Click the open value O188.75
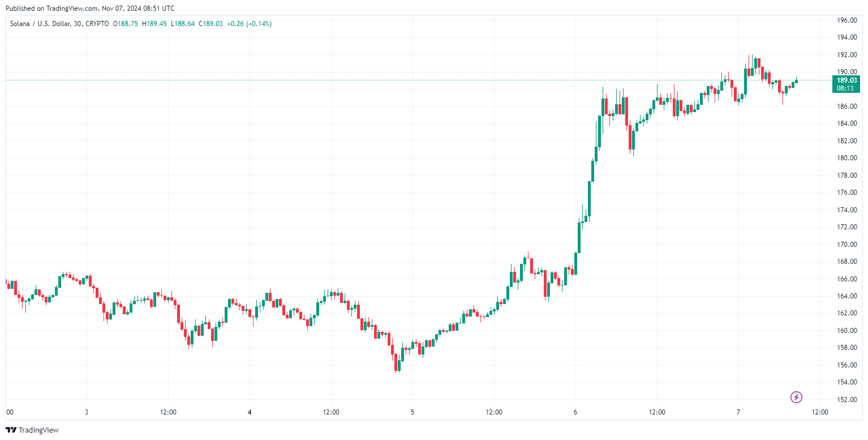Image resolution: width=868 pixels, height=440 pixels. [x=126, y=24]
